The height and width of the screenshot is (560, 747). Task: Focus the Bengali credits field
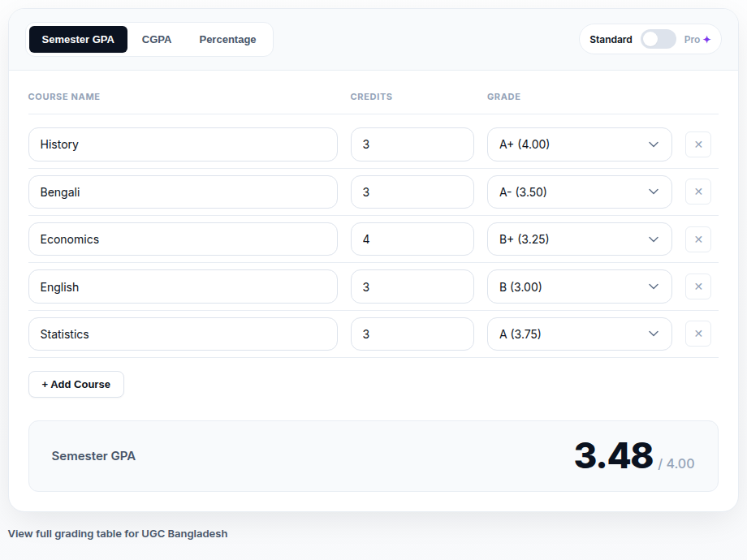[412, 192]
